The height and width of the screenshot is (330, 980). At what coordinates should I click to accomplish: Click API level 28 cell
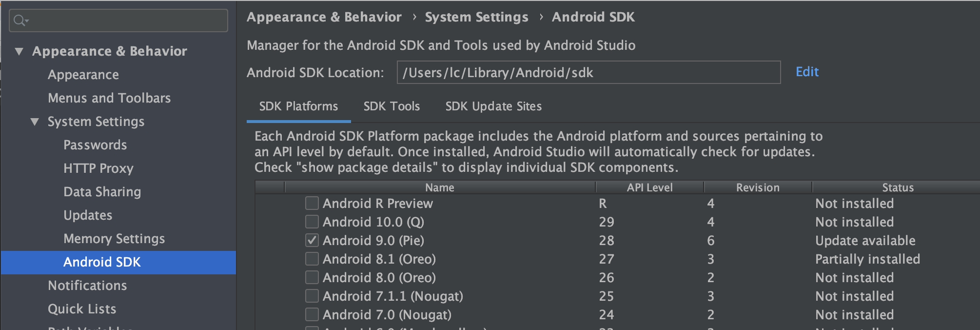click(x=607, y=241)
